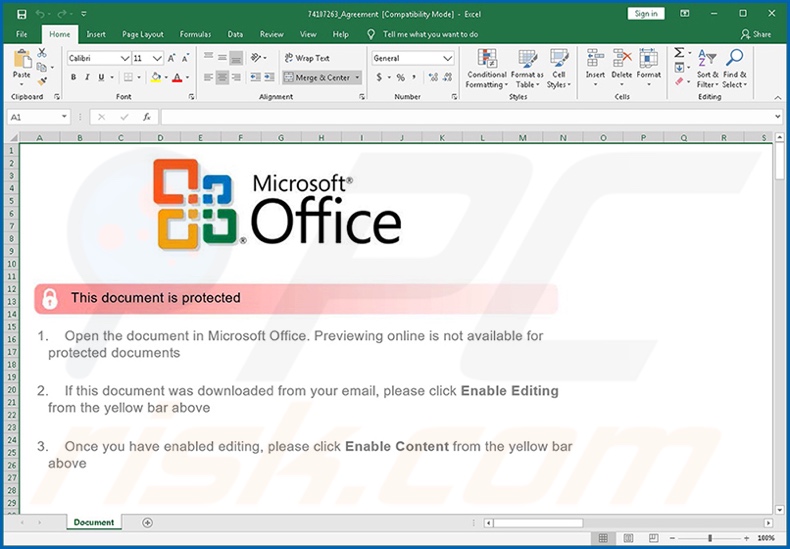Click Decrease Decimal icon
Viewport: 790px width, 549px height.
pyautogui.click(x=448, y=77)
